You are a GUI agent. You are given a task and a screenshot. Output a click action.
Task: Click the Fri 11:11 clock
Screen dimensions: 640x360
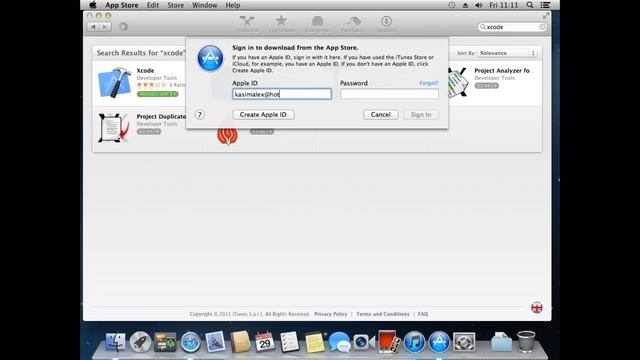coord(503,5)
